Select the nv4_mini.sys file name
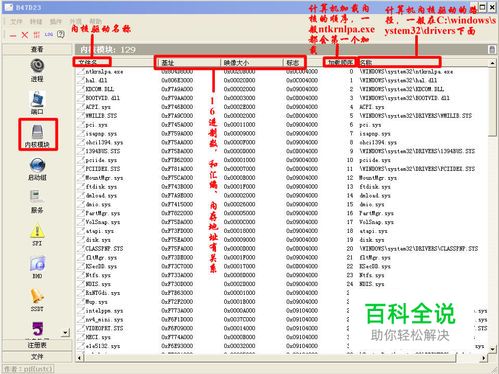The width and height of the screenshot is (499, 374). [x=104, y=320]
